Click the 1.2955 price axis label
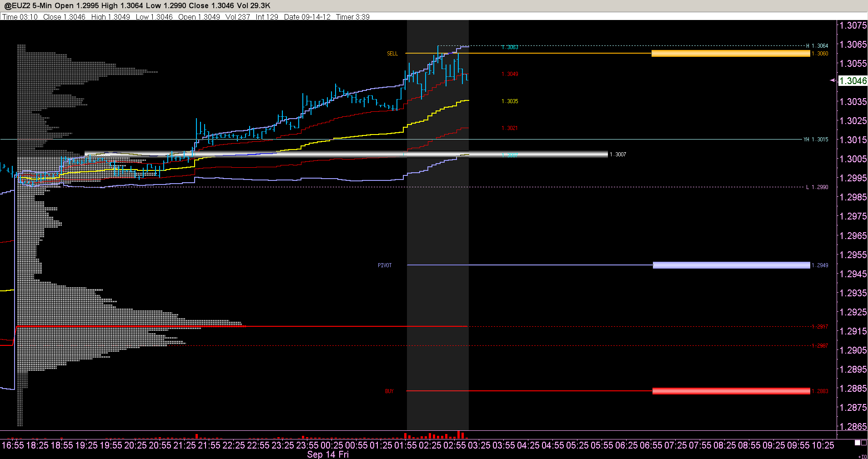This screenshot has width=868, height=459. click(x=853, y=255)
